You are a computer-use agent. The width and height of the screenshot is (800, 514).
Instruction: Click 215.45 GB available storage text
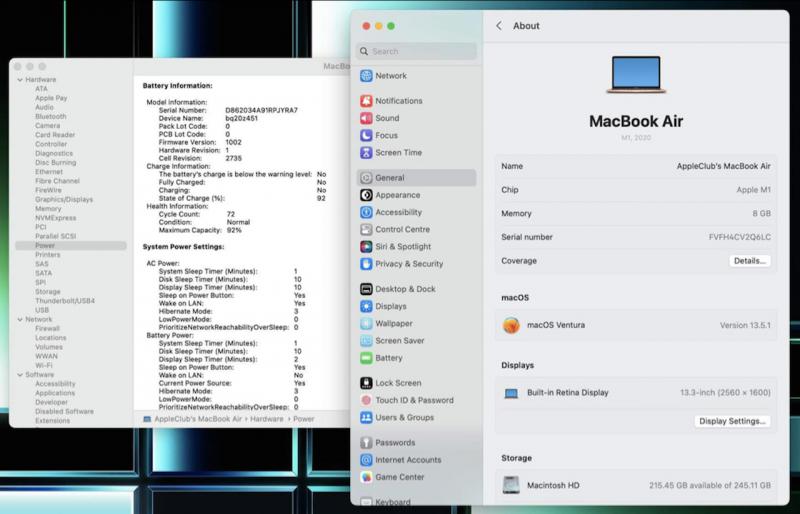pos(710,485)
